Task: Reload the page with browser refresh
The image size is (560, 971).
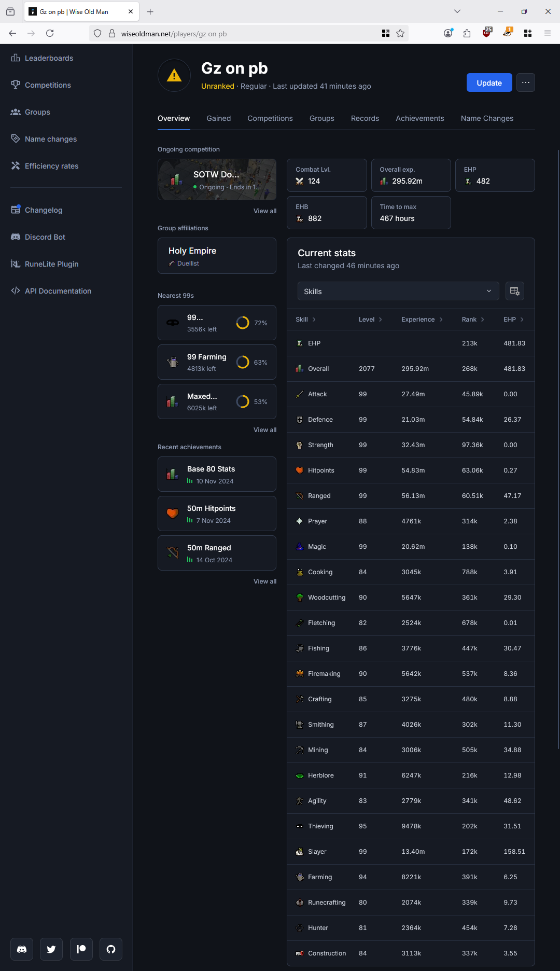Action: [50, 33]
